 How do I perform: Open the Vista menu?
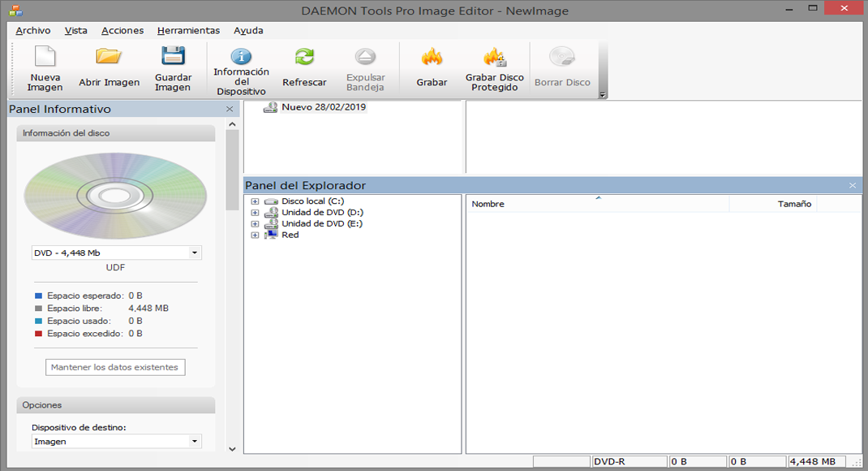tap(75, 31)
